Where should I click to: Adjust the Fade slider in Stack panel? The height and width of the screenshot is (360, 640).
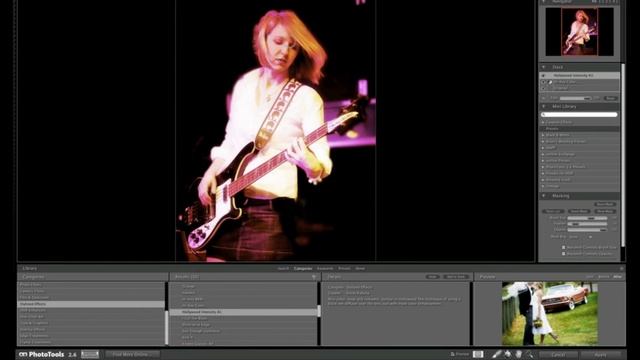pyautogui.click(x=576, y=98)
